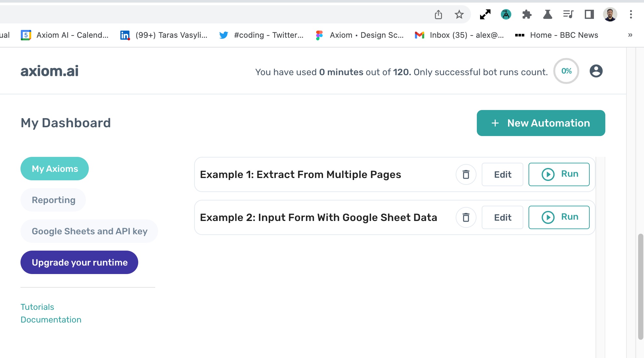Switch to the Reporting tab

tap(53, 200)
